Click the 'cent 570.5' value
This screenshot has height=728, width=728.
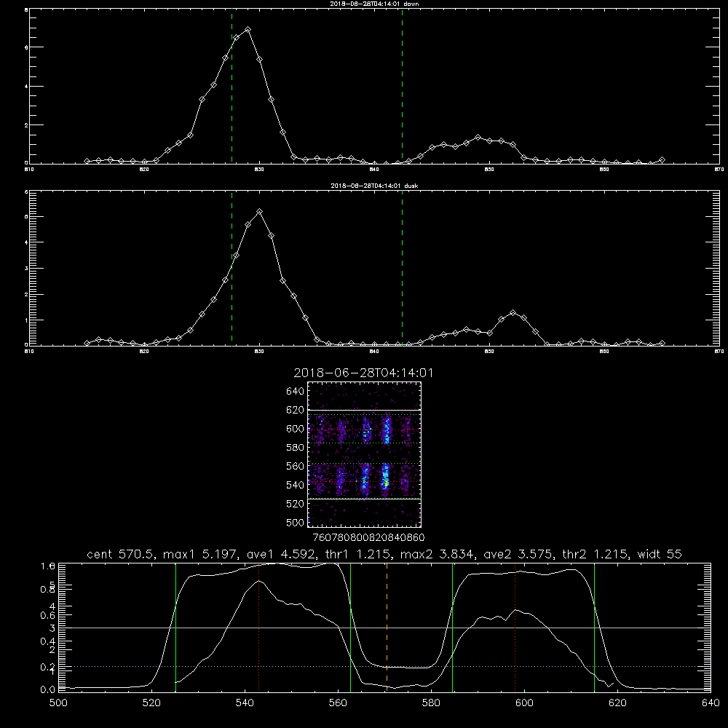click(122, 554)
